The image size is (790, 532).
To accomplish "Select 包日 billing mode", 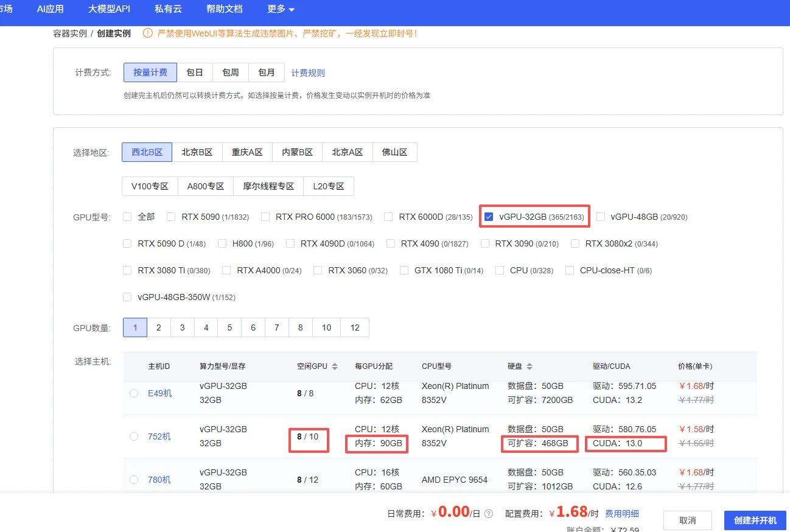I will [195, 72].
